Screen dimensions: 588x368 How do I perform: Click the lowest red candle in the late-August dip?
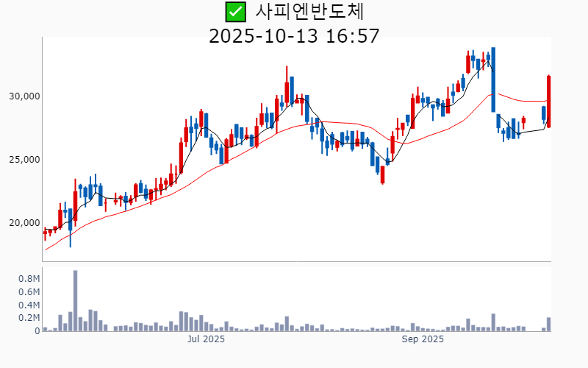[382, 175]
